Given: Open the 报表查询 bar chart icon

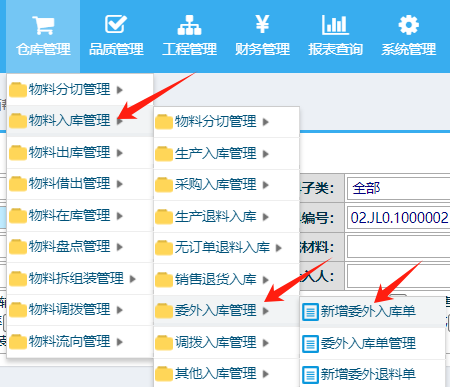Looking at the screenshot, I should [335, 25].
